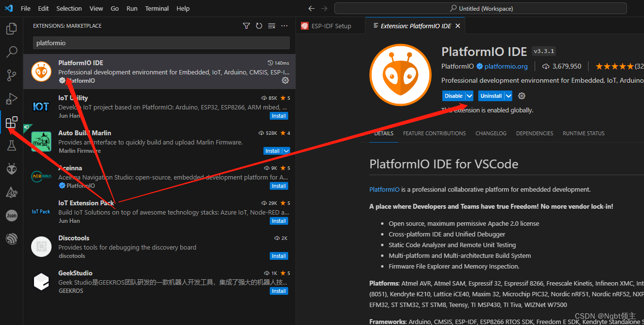Click the PlatformIO link in description

(x=384, y=189)
